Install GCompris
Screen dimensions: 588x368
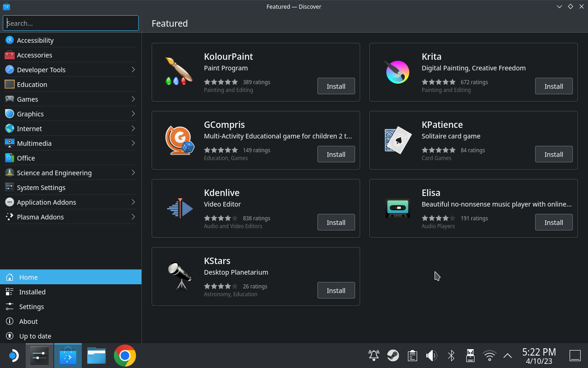coord(336,154)
